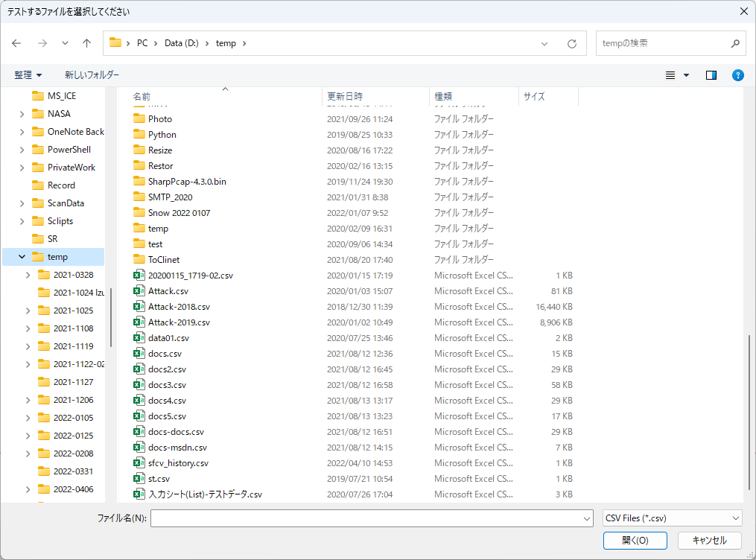Image resolution: width=756 pixels, height=560 pixels.
Task: Select the Attack.csv file icon
Action: tap(139, 290)
